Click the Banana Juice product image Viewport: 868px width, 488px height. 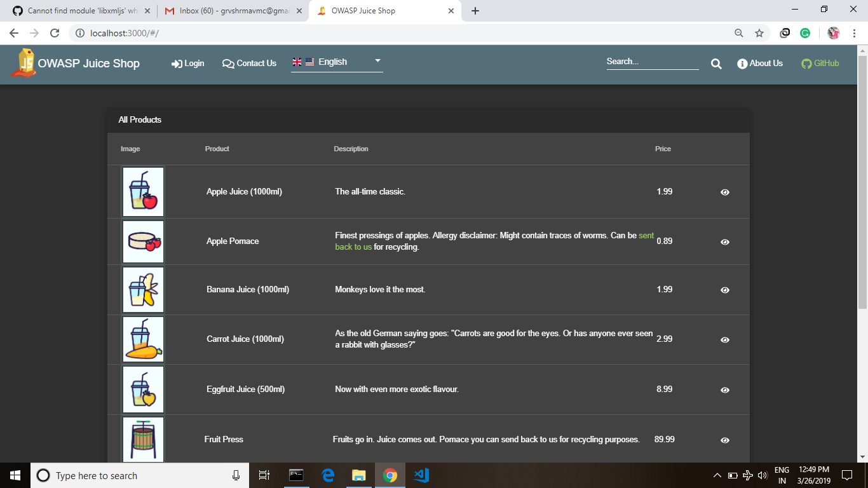pos(143,290)
